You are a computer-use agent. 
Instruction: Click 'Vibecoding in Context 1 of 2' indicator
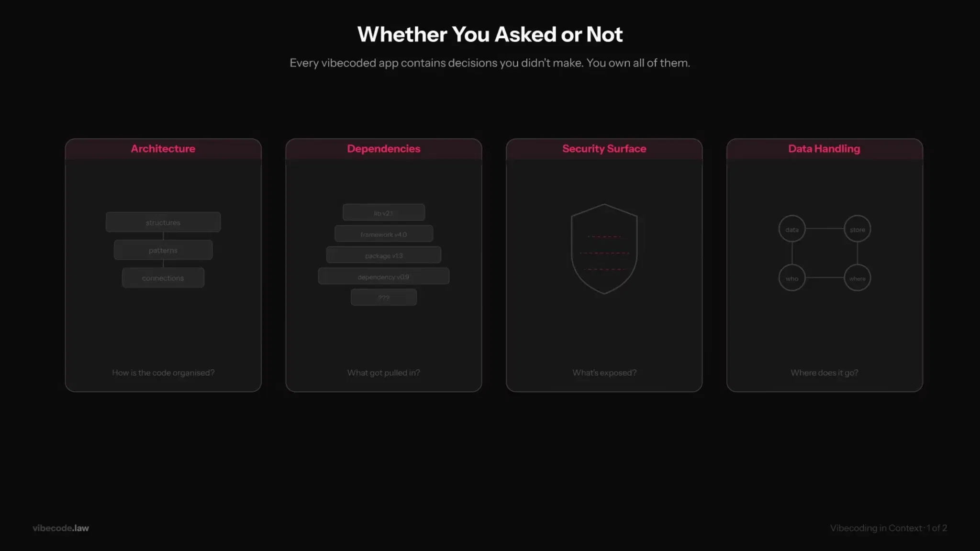pyautogui.click(x=888, y=528)
